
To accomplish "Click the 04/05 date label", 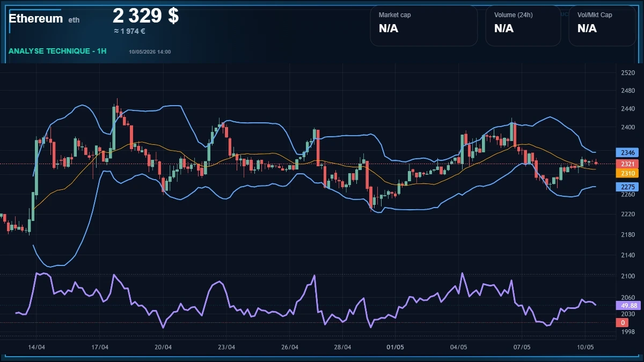I will 458,347.
